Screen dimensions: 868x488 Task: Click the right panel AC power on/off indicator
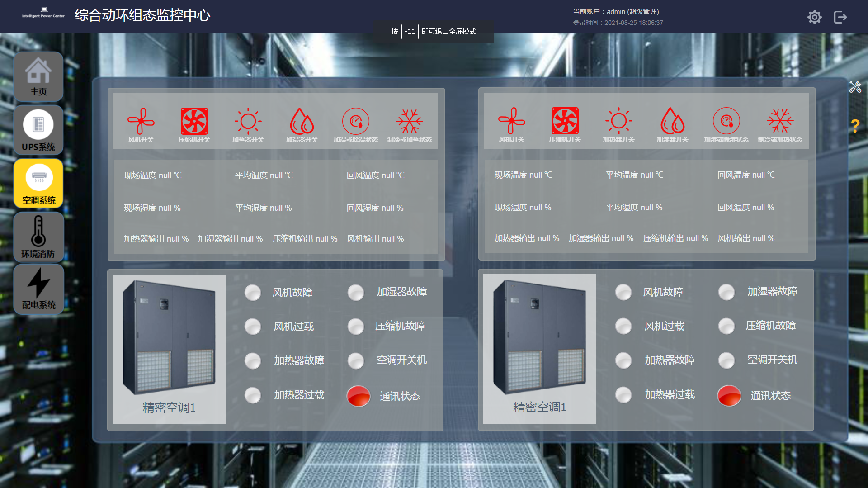coord(726,360)
